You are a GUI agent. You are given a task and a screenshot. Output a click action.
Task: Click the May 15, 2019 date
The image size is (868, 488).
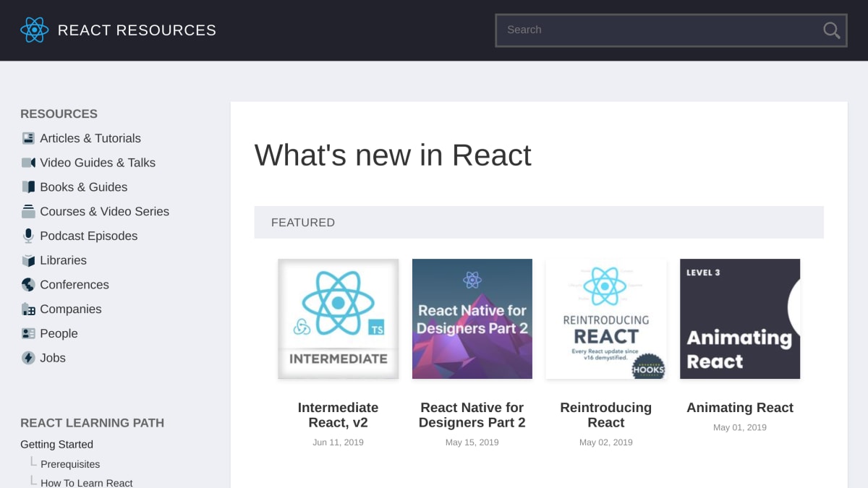tap(472, 442)
